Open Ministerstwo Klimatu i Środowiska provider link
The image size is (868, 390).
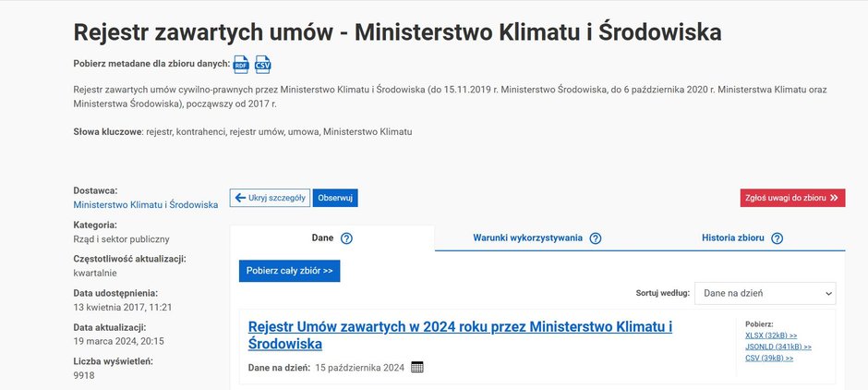[x=146, y=204]
